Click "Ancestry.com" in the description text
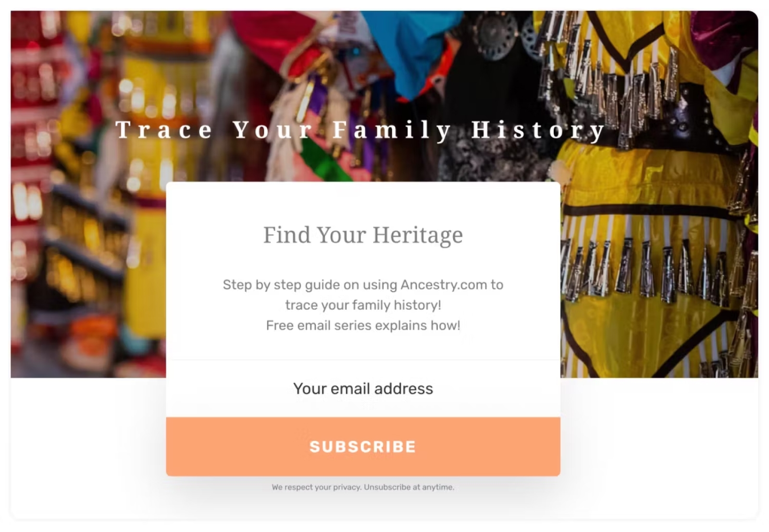 [444, 285]
